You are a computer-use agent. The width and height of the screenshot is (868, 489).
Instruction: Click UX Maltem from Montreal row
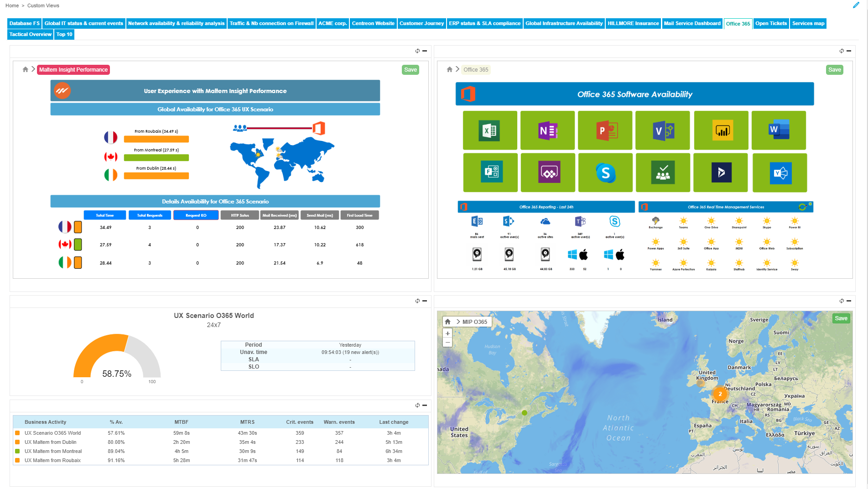coord(221,451)
